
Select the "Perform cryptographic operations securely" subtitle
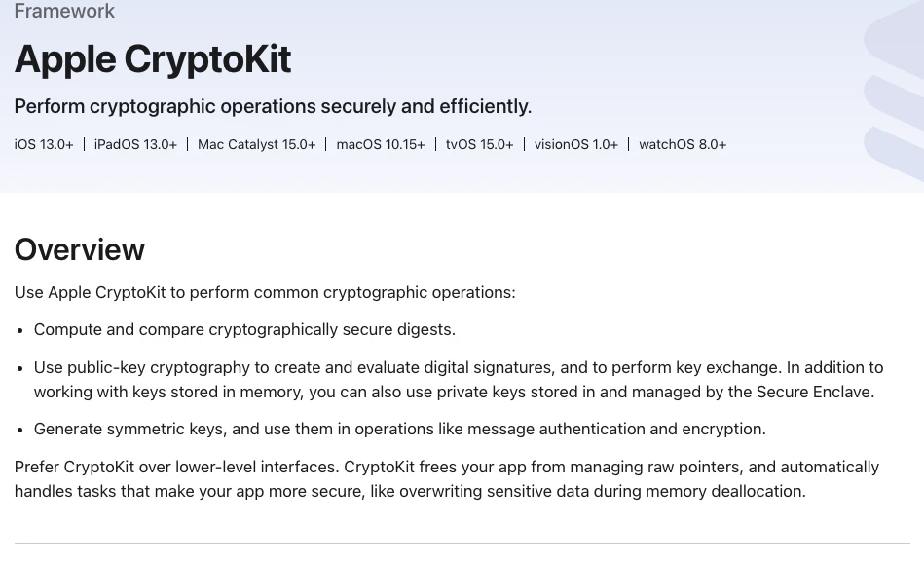tap(273, 107)
